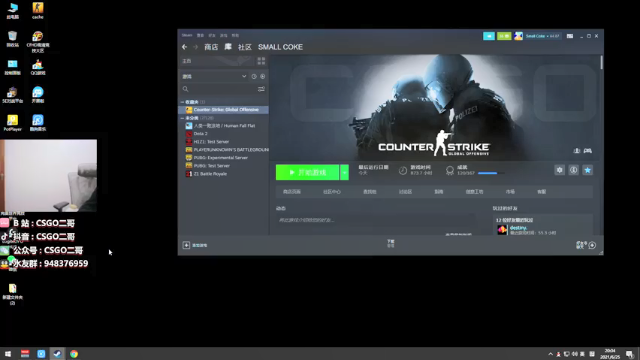
Task: Click the green play game button
Action: [x=307, y=172]
